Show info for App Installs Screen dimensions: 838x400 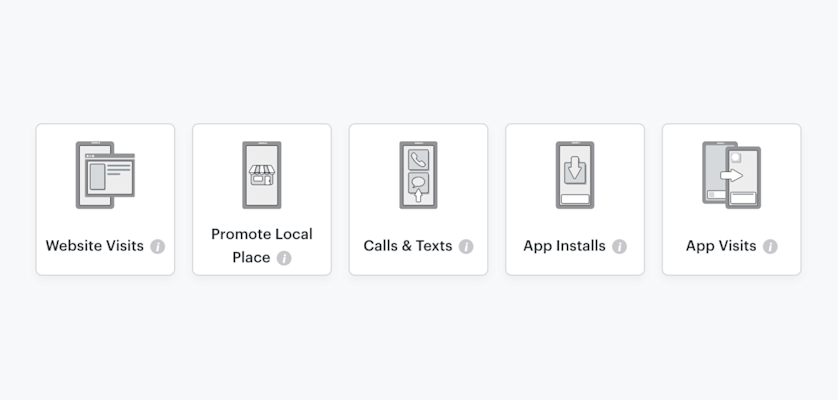pyautogui.click(x=619, y=247)
